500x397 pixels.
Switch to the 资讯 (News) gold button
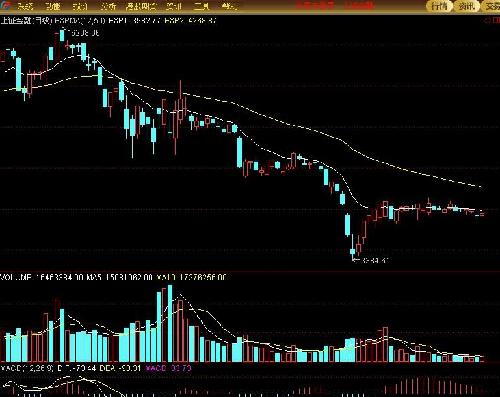pyautogui.click(x=466, y=6)
